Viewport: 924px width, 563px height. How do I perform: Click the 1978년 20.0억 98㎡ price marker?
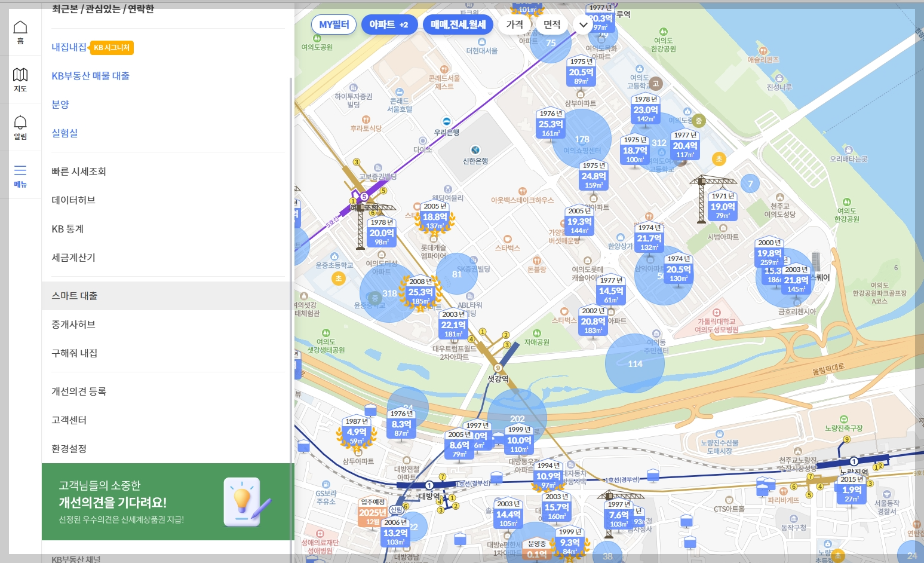point(382,232)
